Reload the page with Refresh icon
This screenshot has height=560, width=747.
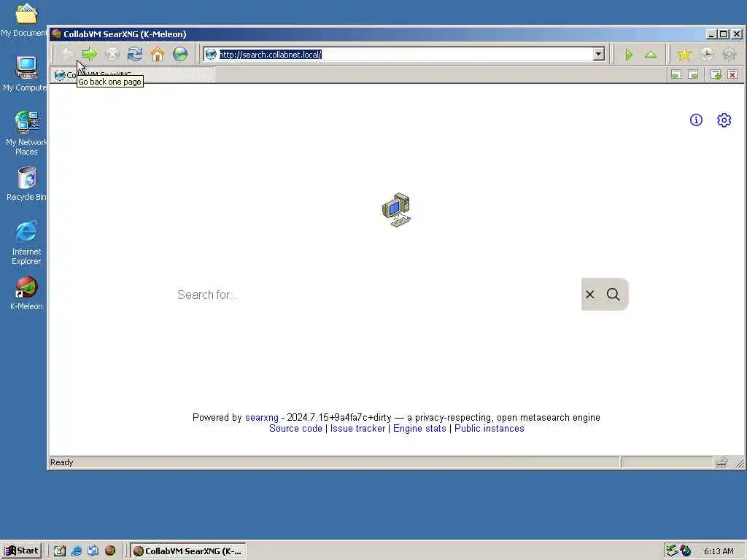point(135,54)
